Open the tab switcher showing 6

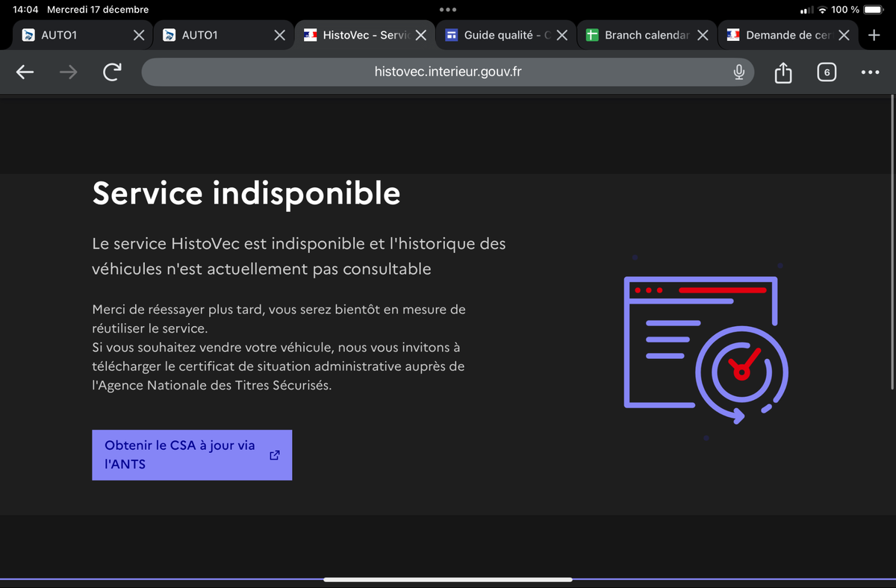pyautogui.click(x=826, y=72)
